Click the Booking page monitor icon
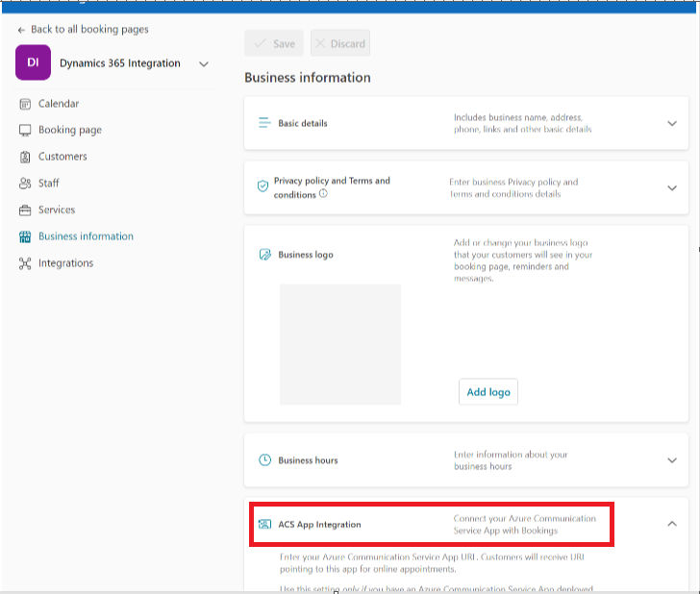The image size is (700, 594). click(25, 131)
